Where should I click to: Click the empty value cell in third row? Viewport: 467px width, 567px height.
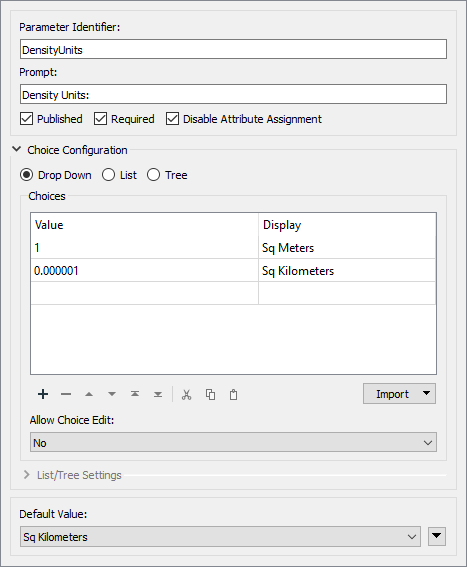[144, 293]
